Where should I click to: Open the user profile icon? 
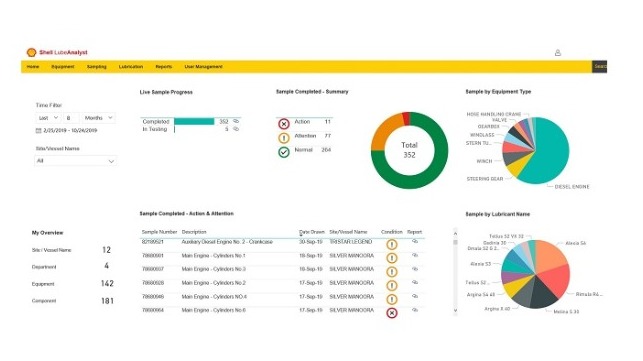[558, 53]
